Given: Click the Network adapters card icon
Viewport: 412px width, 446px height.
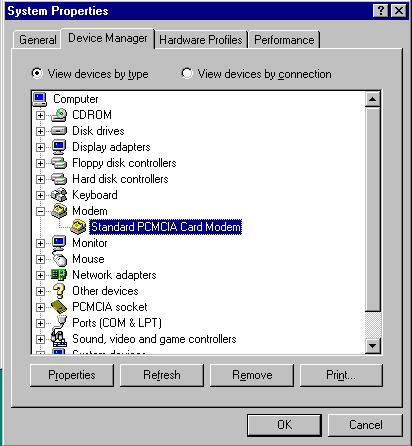Looking at the screenshot, I should coord(59,275).
